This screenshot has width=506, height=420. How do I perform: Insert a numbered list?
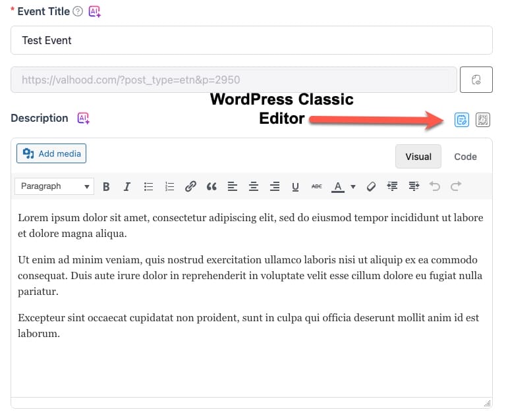169,186
